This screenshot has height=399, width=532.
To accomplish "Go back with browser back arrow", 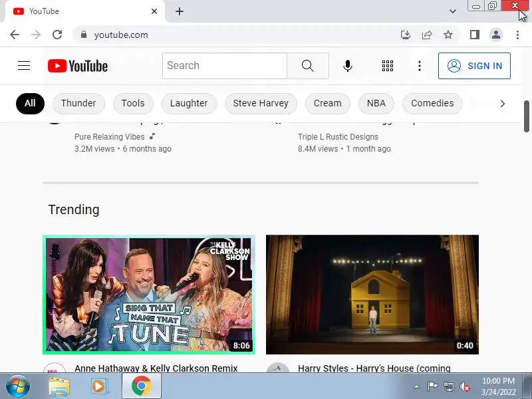I will click(x=15, y=35).
